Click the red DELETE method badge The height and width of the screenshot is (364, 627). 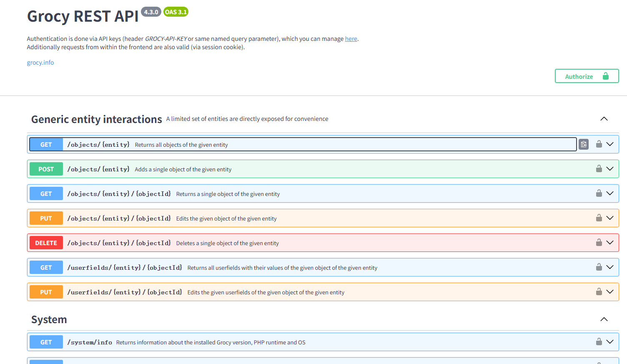[x=46, y=243]
